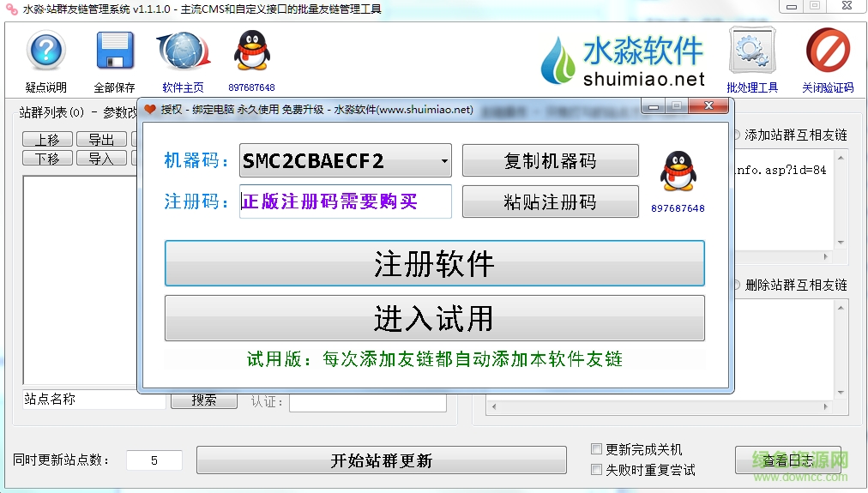The height and width of the screenshot is (493, 868).
Task: Click the 注册软件 button
Action: pos(435,263)
